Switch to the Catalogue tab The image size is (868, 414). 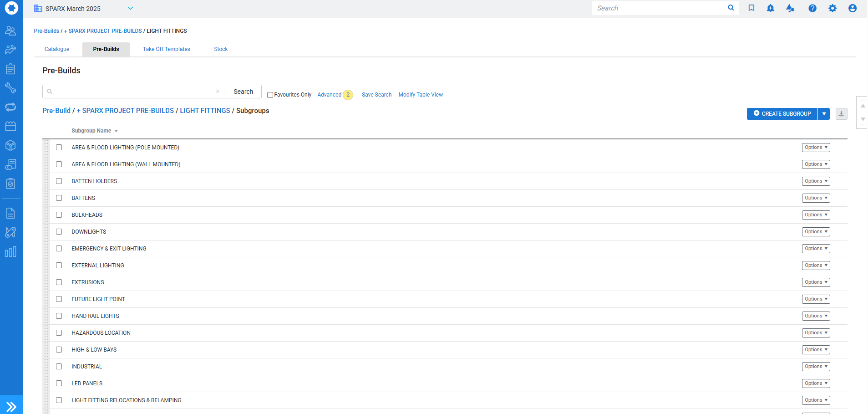pos(57,49)
